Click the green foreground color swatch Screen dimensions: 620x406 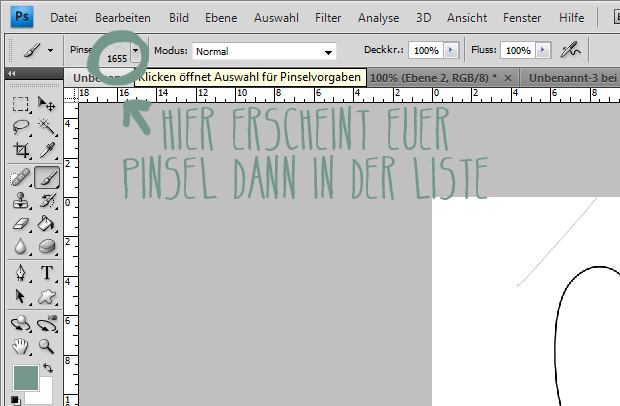[25, 379]
